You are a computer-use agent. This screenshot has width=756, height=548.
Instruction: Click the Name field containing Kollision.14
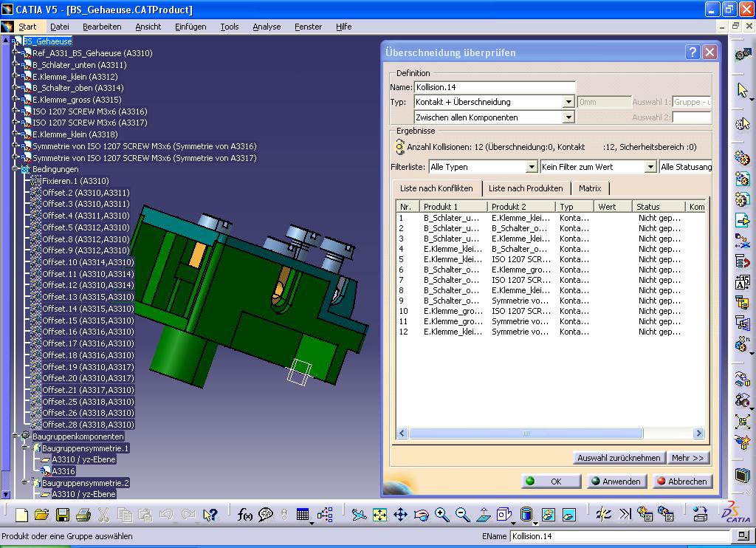click(x=495, y=87)
